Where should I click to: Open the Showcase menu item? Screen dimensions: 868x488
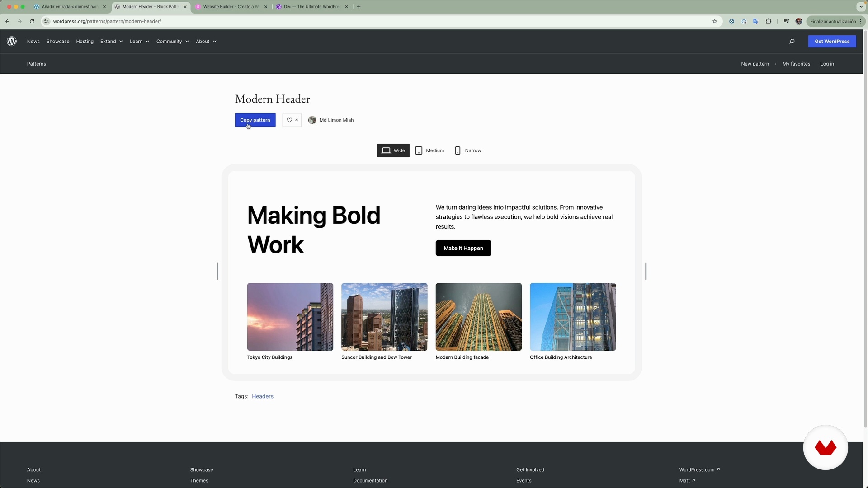tap(58, 41)
